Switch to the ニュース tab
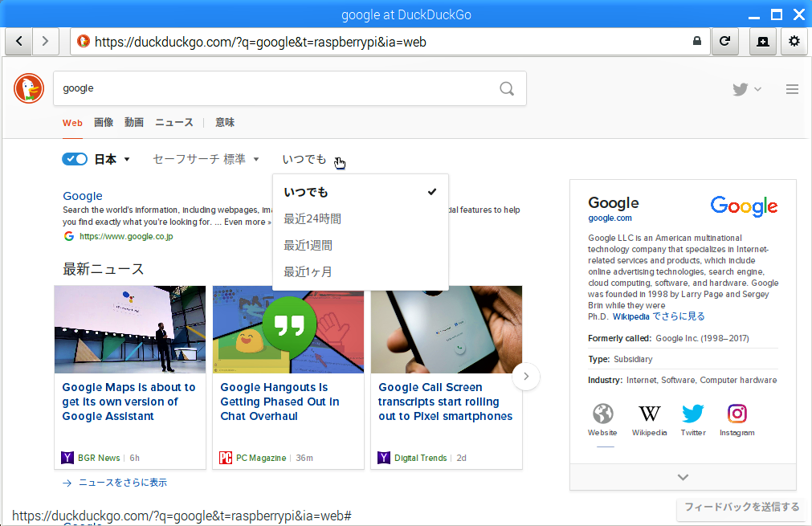812x526 pixels. (x=174, y=123)
